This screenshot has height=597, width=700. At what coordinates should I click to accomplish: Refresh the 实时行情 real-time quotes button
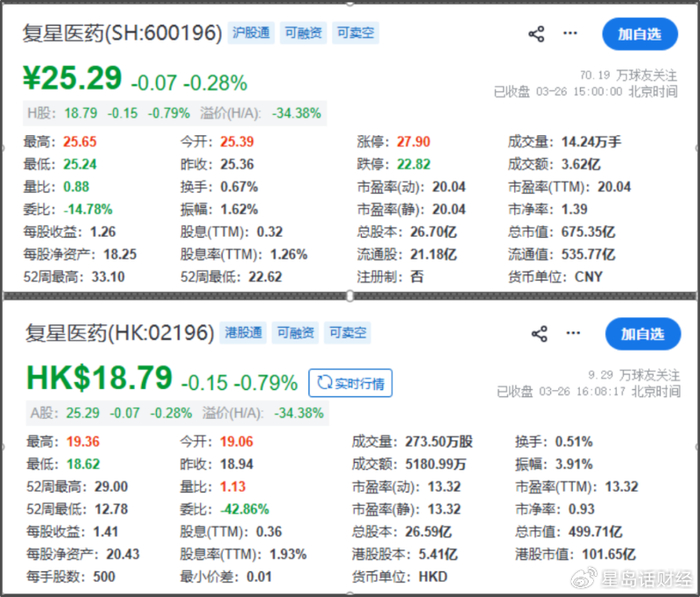click(x=350, y=383)
